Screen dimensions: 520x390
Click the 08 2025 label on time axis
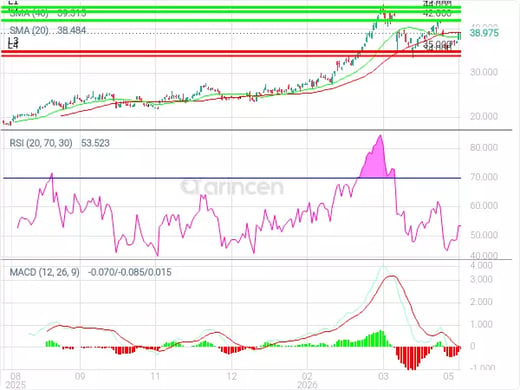click(16, 381)
